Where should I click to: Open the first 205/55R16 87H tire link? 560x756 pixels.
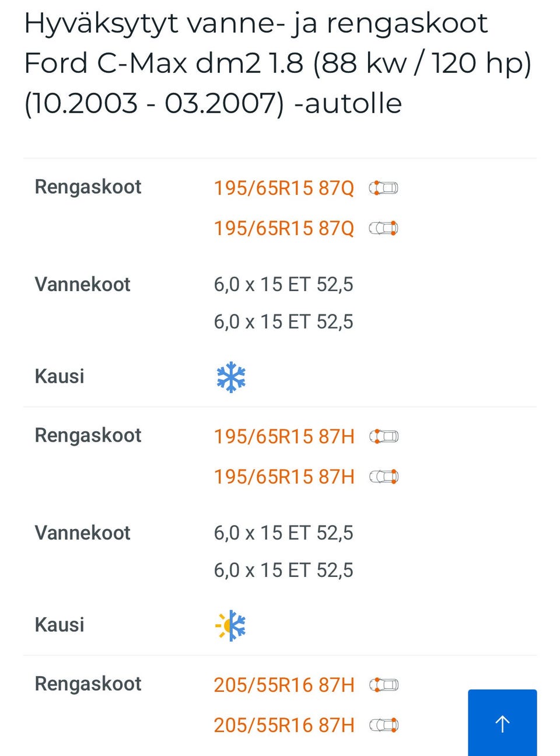coord(283,685)
